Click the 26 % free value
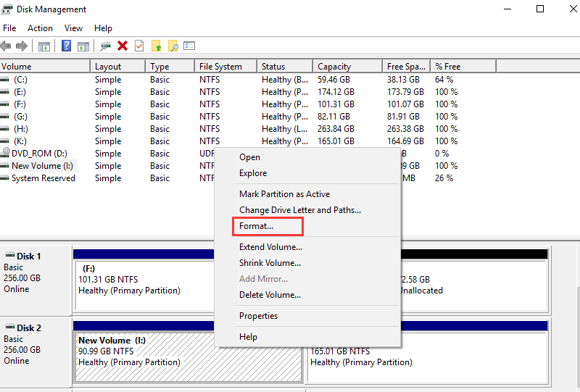Image resolution: width=580 pixels, height=392 pixels. click(444, 178)
